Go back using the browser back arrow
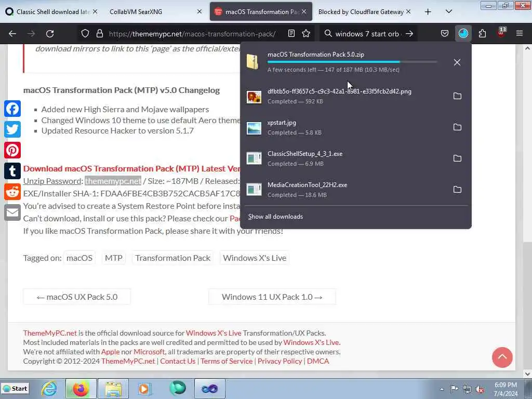 click(x=12, y=34)
